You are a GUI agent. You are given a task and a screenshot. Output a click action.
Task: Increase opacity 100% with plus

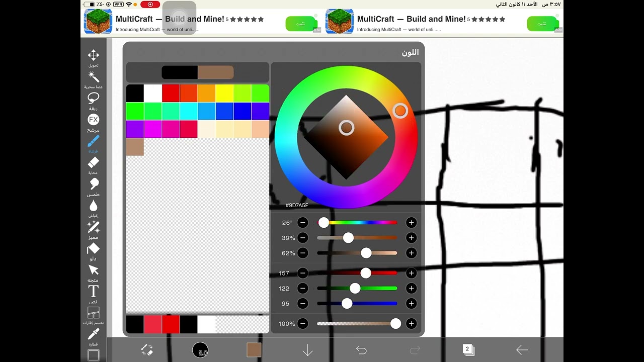[x=411, y=324]
